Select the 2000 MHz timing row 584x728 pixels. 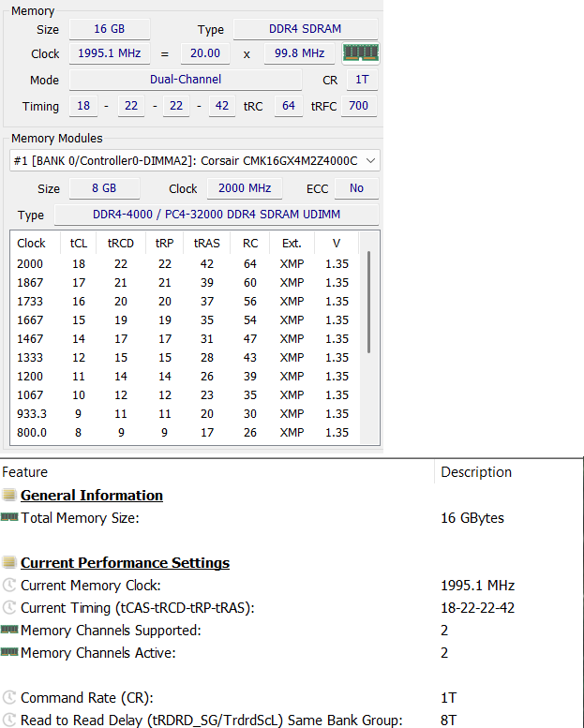pos(185,263)
